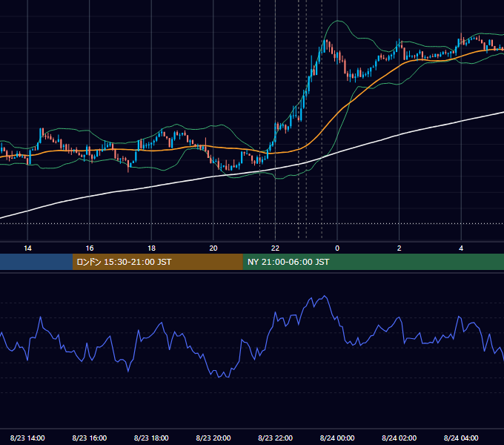Image resolution: width=504 pixels, height=445 pixels.
Task: Click the 8/23 20:00 time label
Action: [x=213, y=438]
